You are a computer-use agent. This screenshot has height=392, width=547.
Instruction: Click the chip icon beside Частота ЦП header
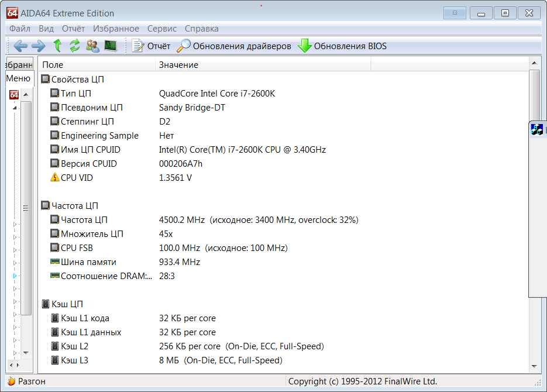pyautogui.click(x=46, y=205)
